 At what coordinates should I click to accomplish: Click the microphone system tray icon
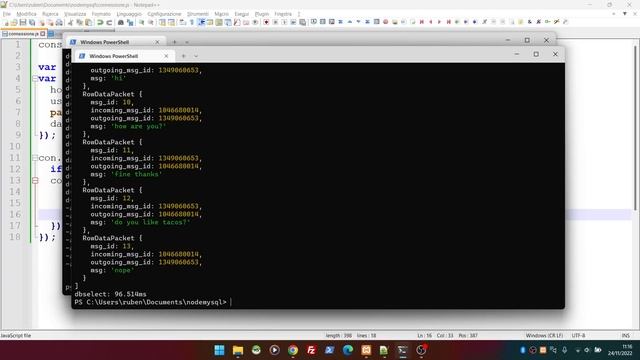tap(564, 350)
